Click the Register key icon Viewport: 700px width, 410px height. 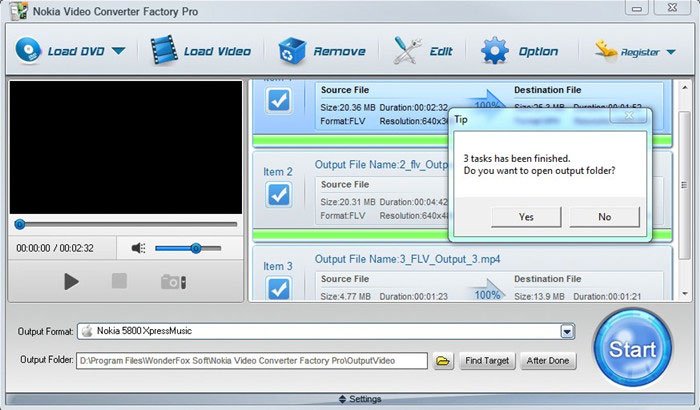pyautogui.click(x=605, y=50)
